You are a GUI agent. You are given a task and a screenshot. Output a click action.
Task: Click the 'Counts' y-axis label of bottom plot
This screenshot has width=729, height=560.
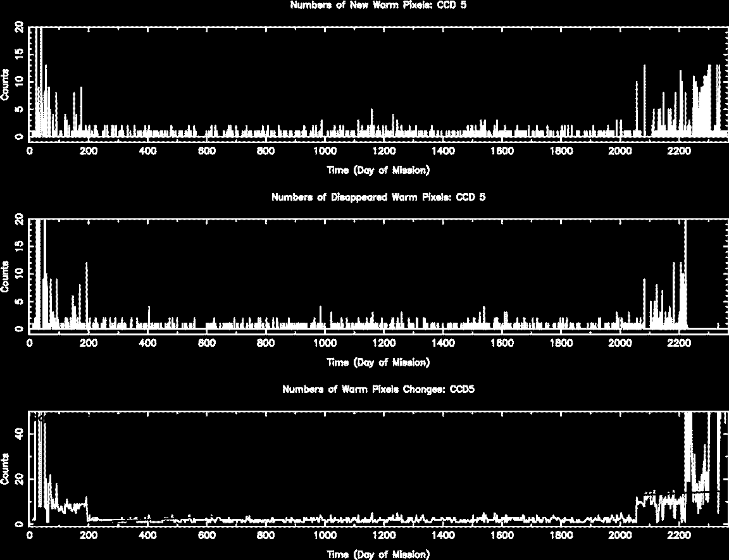pyautogui.click(x=6, y=470)
